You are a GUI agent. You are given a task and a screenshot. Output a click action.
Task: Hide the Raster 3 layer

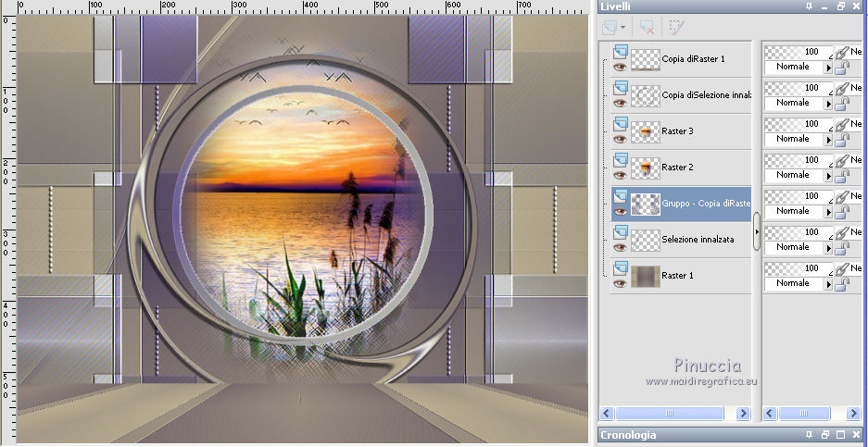tap(620, 139)
